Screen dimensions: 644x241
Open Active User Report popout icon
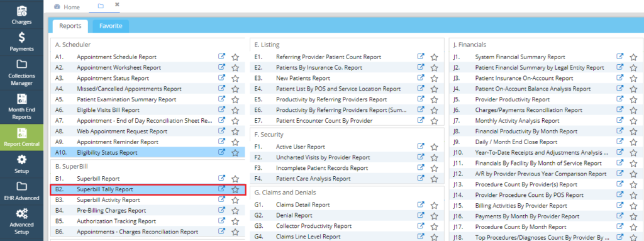(421, 147)
